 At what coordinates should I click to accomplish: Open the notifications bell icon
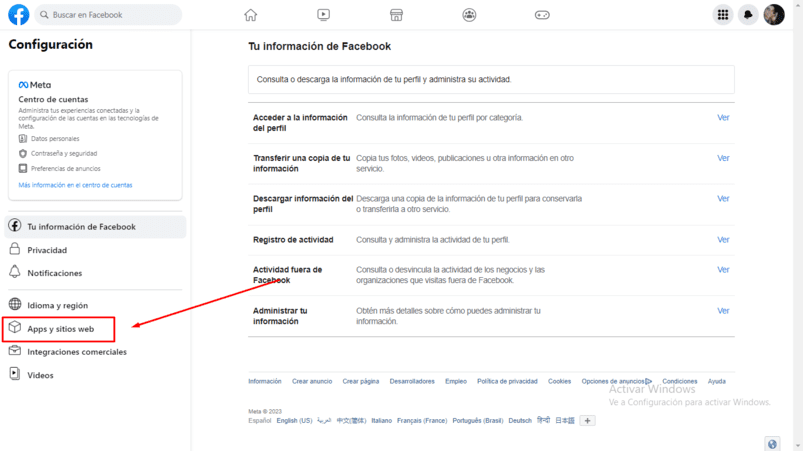click(x=747, y=15)
